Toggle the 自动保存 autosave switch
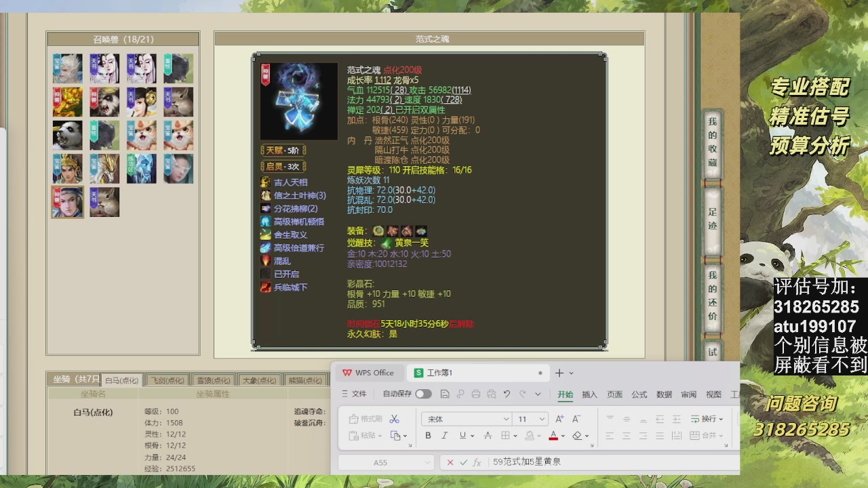 click(424, 394)
